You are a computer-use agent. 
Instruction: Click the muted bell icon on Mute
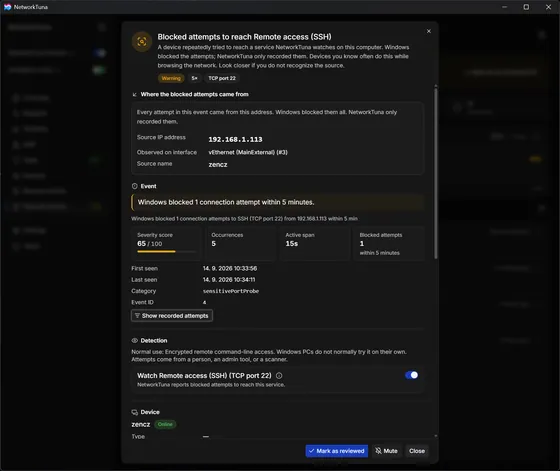coord(378,451)
